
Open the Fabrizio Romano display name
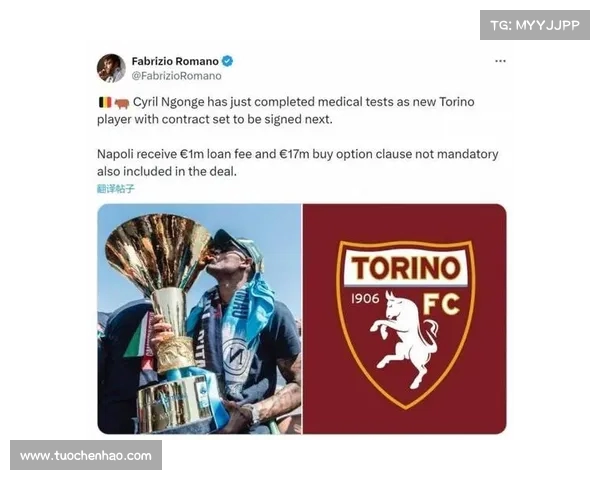[x=175, y=61]
